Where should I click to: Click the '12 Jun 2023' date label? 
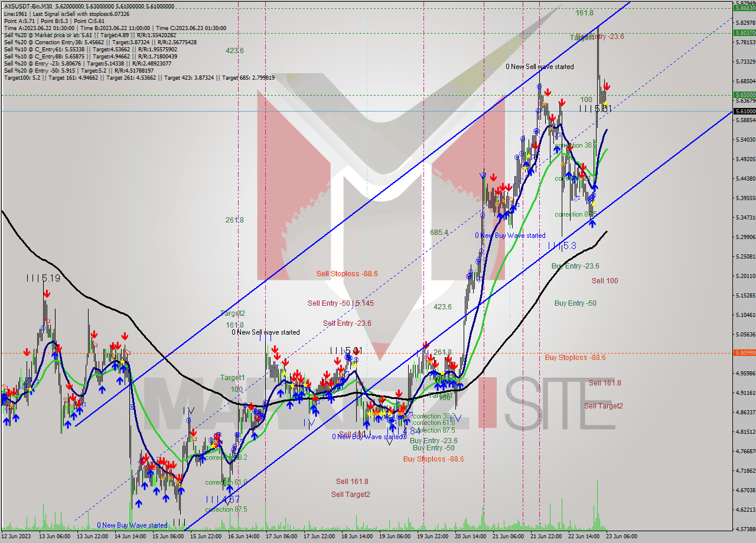15,537
